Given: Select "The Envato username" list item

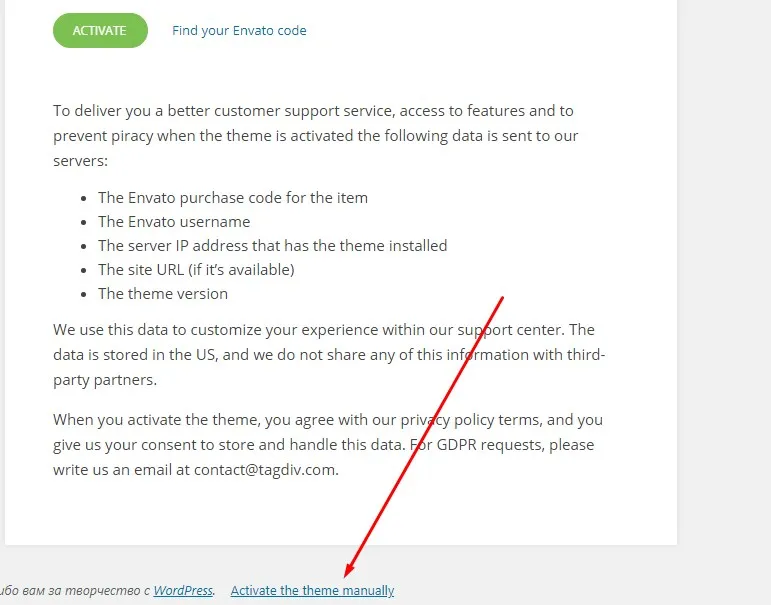Looking at the screenshot, I should click(x=174, y=222).
